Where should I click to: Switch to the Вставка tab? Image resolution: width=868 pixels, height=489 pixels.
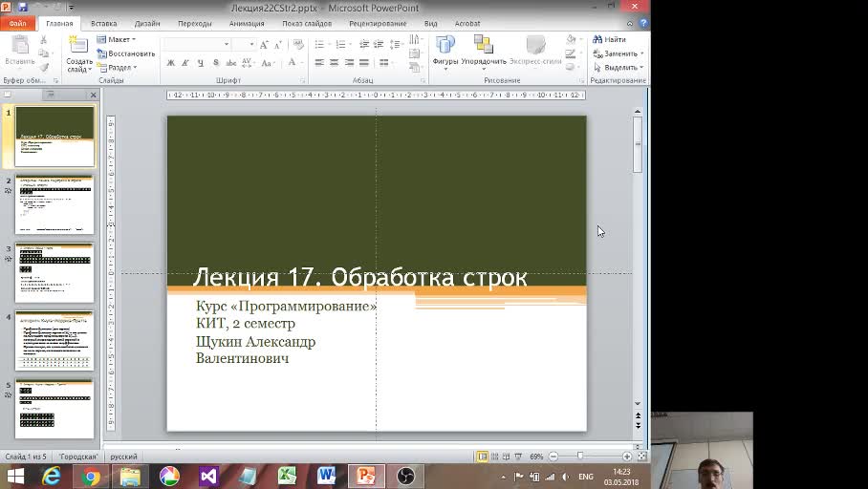tap(103, 24)
